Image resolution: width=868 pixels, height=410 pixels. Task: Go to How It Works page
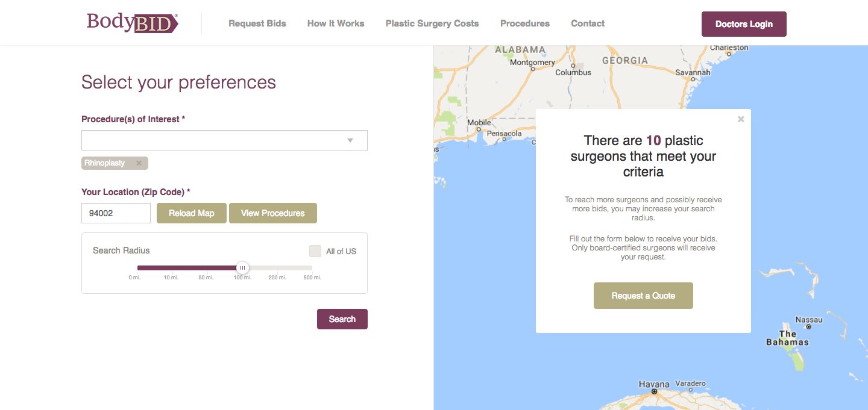(336, 23)
